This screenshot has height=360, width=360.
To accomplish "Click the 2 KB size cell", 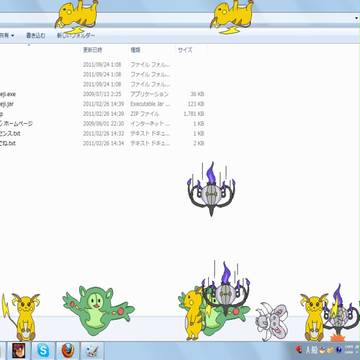I will pyautogui.click(x=198, y=143).
